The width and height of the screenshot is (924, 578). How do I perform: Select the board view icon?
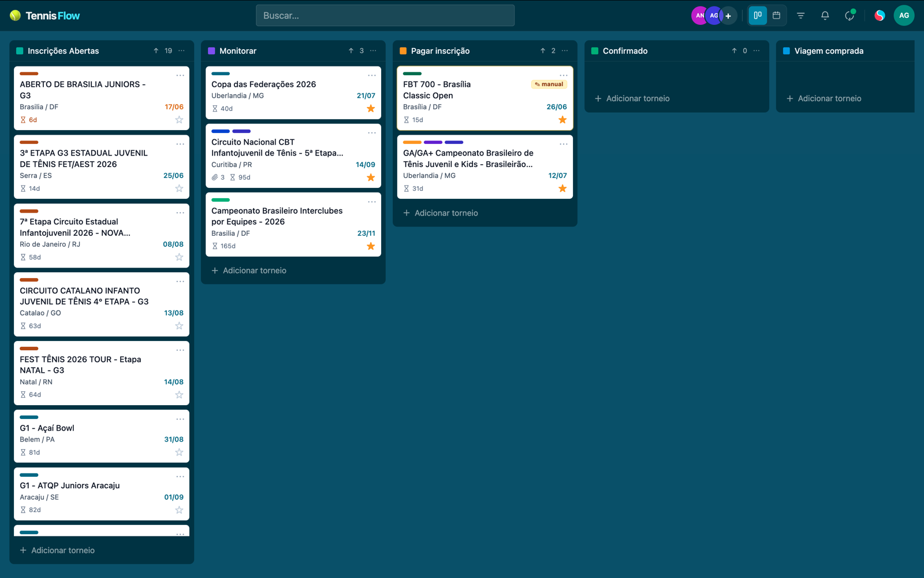tap(758, 16)
